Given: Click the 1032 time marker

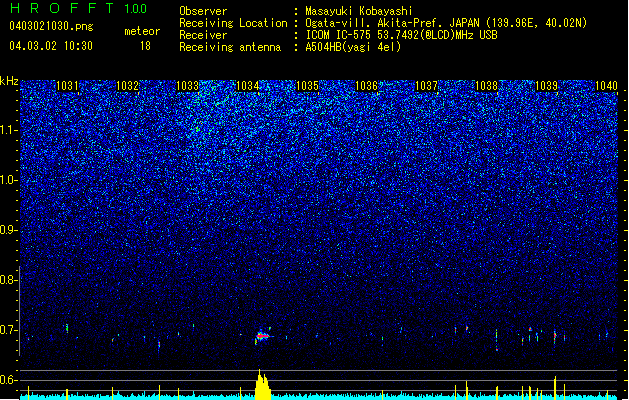Looking at the screenshot, I should pyautogui.click(x=127, y=86).
